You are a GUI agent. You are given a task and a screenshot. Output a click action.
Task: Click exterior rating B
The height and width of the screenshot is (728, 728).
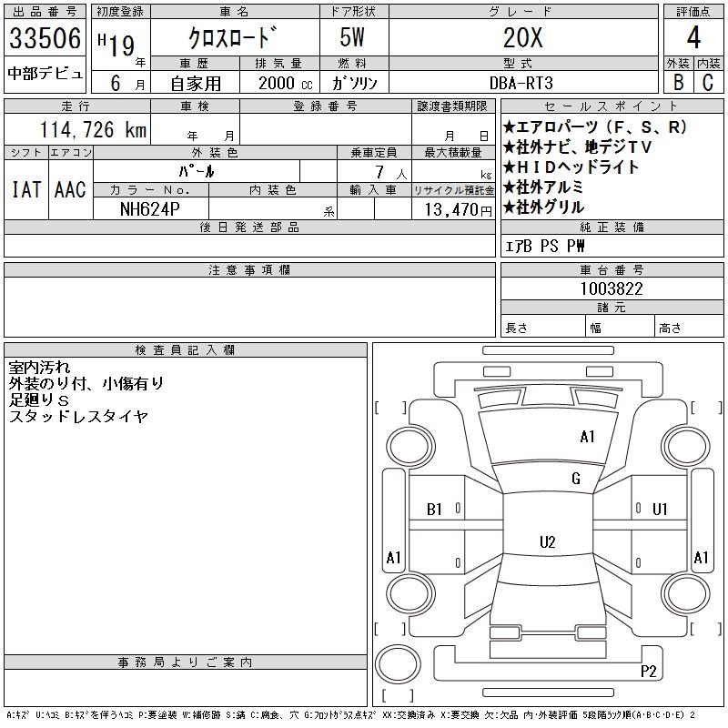[x=678, y=82]
